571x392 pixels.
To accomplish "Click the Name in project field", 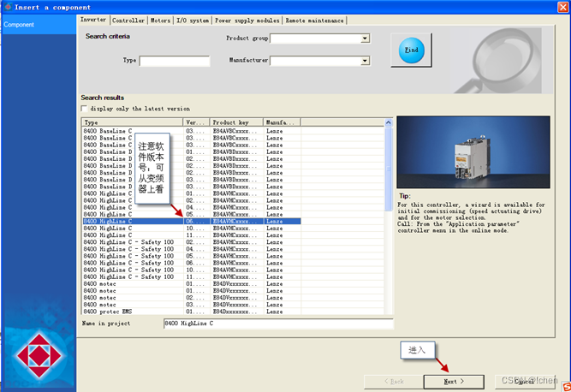I will (x=278, y=324).
